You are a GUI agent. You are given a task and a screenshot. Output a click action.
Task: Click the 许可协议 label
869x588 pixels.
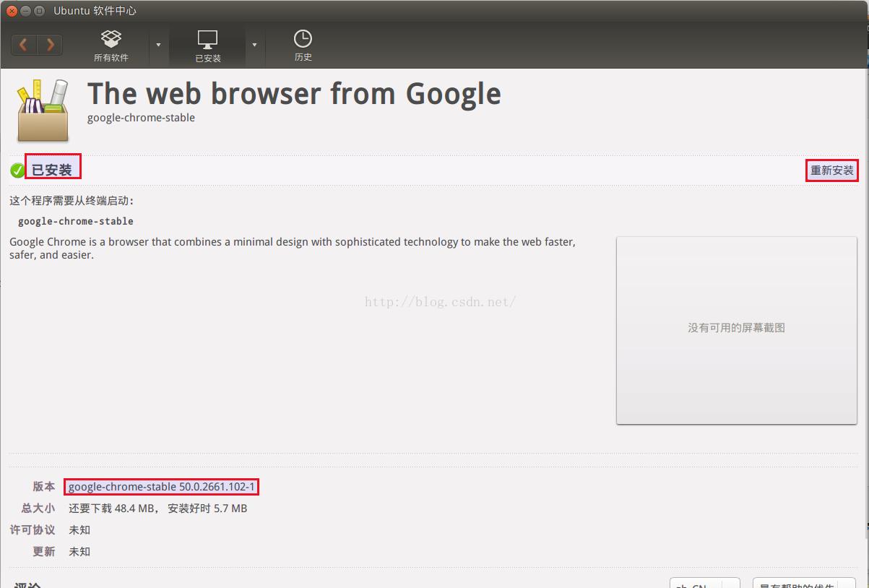coord(33,530)
